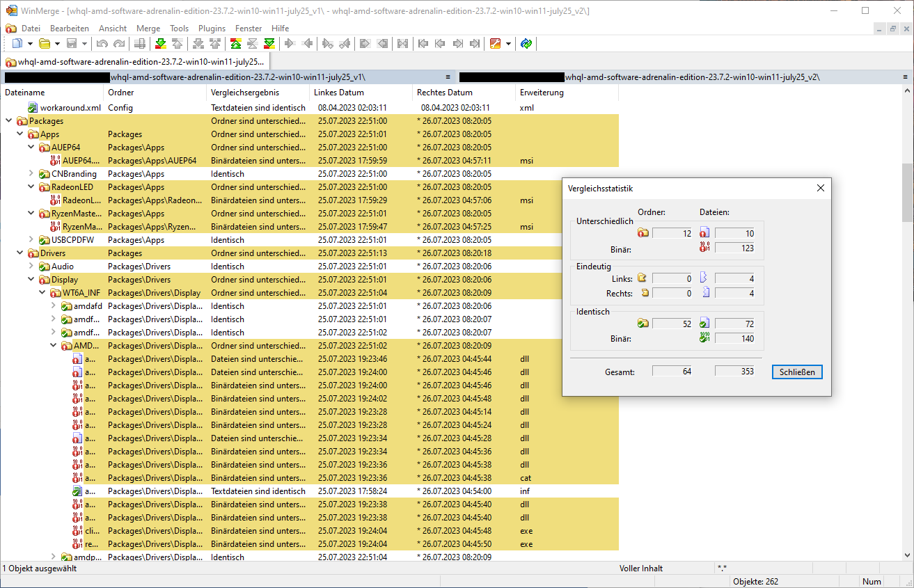Click the previous conflict icon in toolbar

[x=215, y=44]
